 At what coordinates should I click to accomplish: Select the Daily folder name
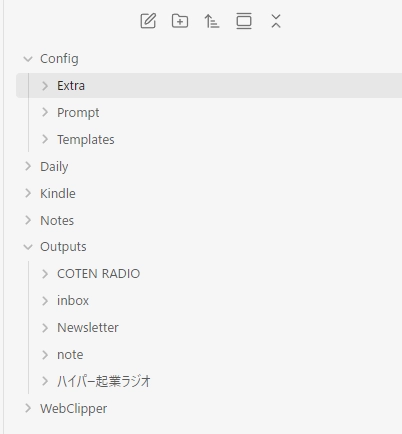pyautogui.click(x=54, y=167)
